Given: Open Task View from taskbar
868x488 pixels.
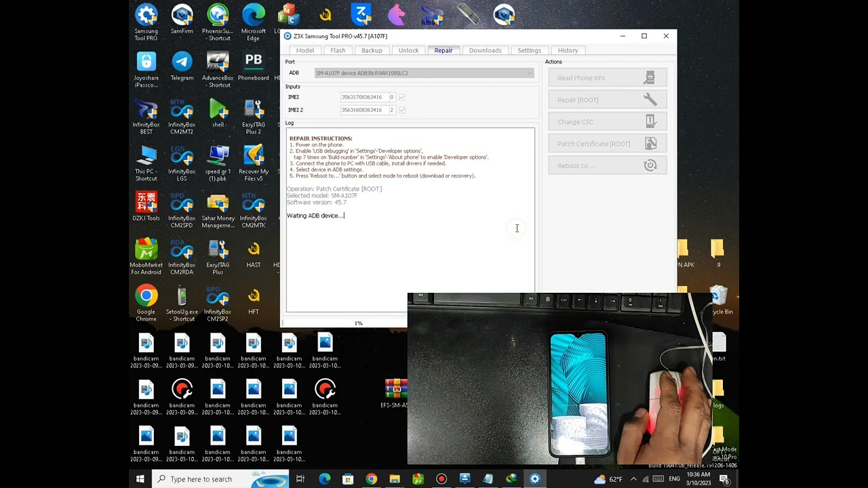Looking at the screenshot, I should 300,479.
